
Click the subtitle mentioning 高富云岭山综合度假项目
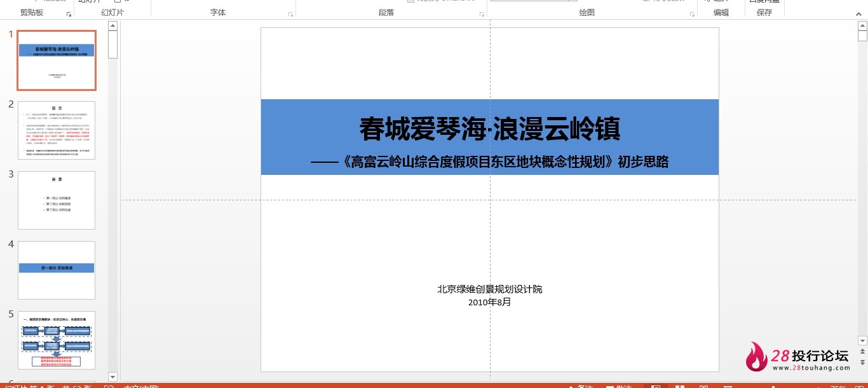pos(490,162)
